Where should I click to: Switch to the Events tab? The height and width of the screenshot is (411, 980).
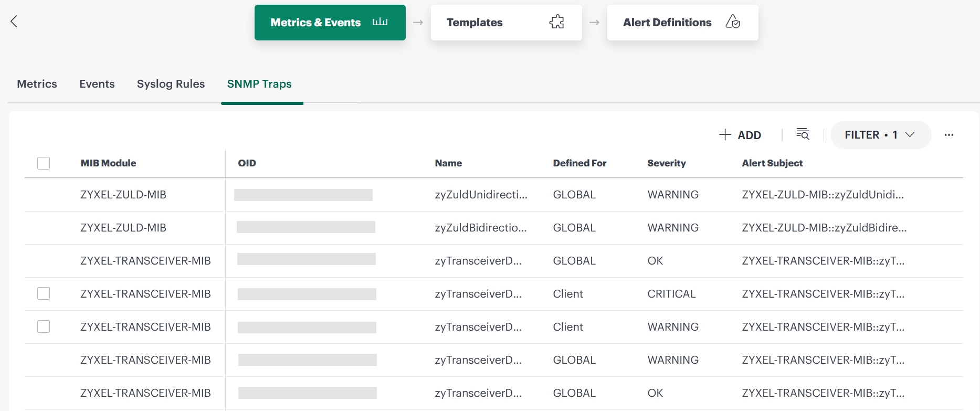pos(97,84)
